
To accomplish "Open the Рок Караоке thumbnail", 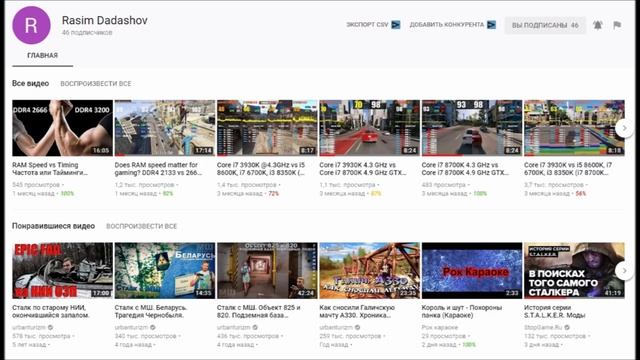I will pyautogui.click(x=472, y=271).
